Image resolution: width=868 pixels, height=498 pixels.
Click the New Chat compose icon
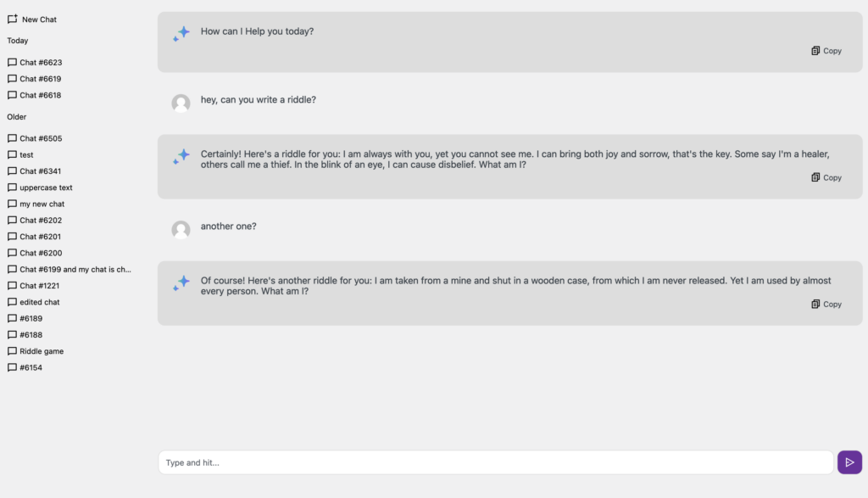tap(13, 19)
